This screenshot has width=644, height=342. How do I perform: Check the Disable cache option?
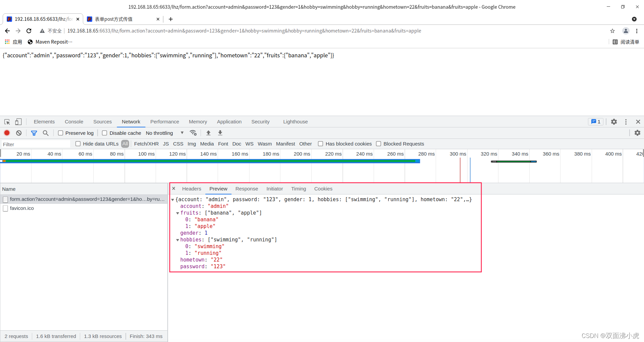[104, 133]
